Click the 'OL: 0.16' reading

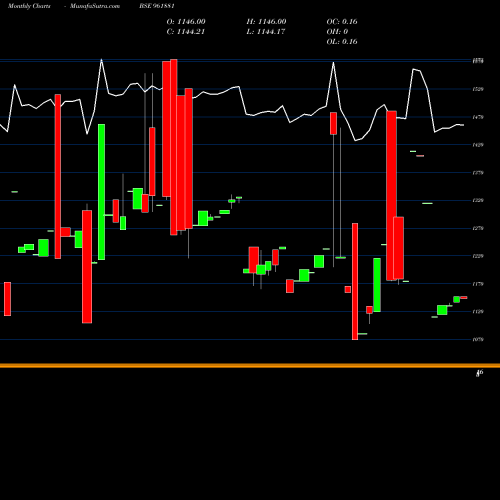[x=342, y=42]
